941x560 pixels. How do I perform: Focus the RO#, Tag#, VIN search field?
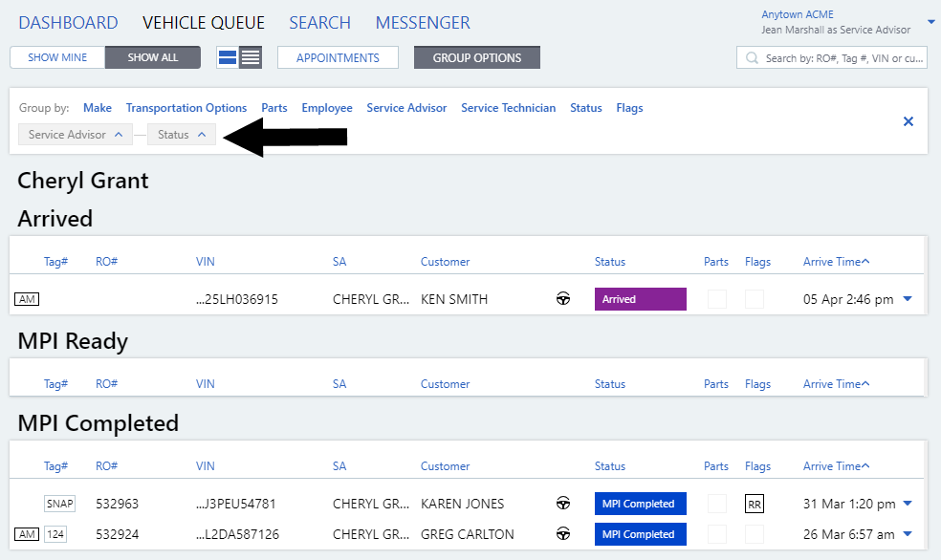click(x=842, y=58)
